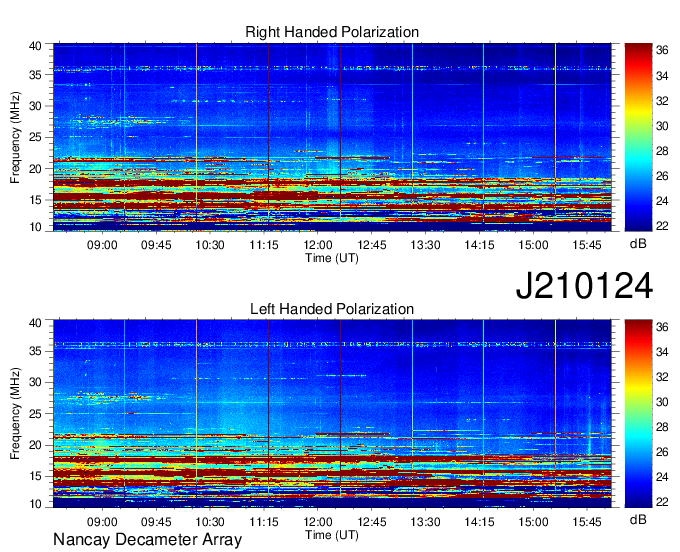Screen dimensions: 680x552
Task: Click the top plot's Frequency (MHz) axis label
Action: 15,137
